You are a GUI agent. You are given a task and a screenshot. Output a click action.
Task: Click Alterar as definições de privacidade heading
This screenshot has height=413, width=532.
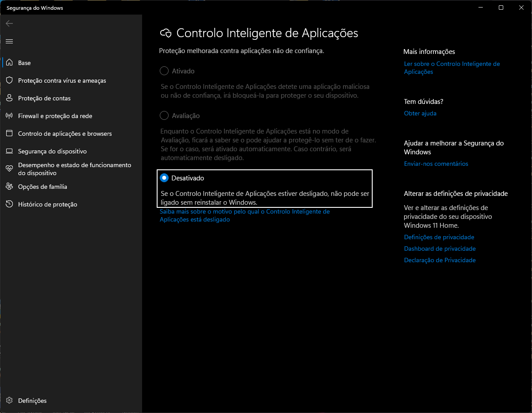click(x=456, y=194)
